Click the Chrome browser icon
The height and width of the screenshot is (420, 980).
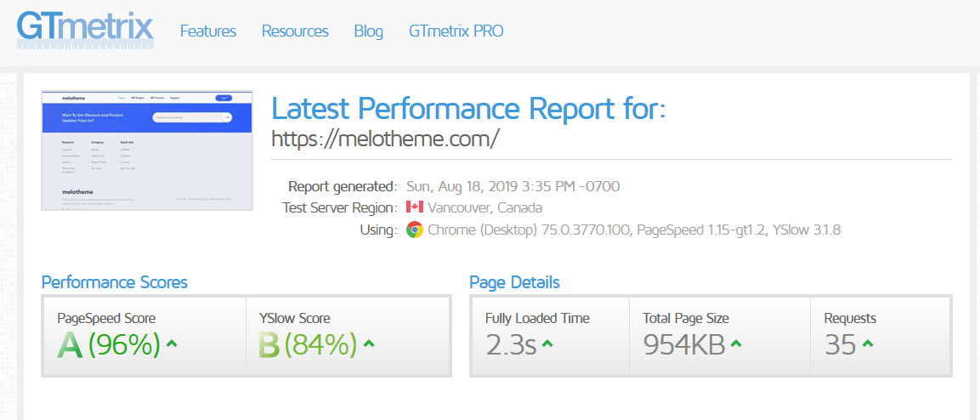(x=414, y=230)
